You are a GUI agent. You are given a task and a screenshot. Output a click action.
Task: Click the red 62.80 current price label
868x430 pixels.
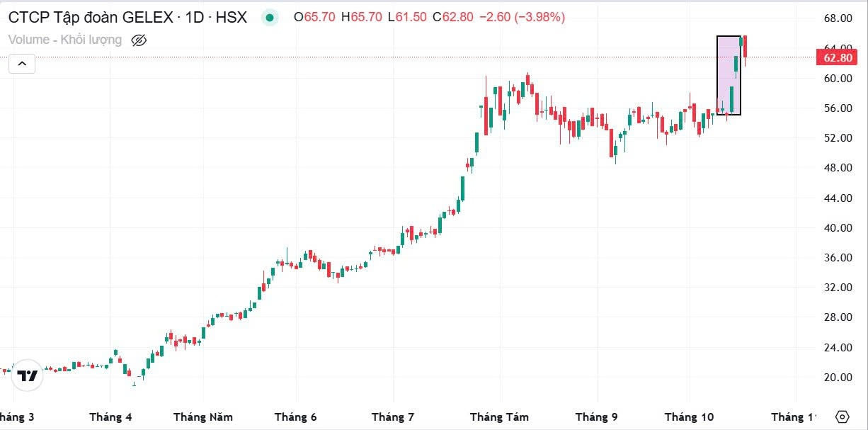[x=835, y=57]
